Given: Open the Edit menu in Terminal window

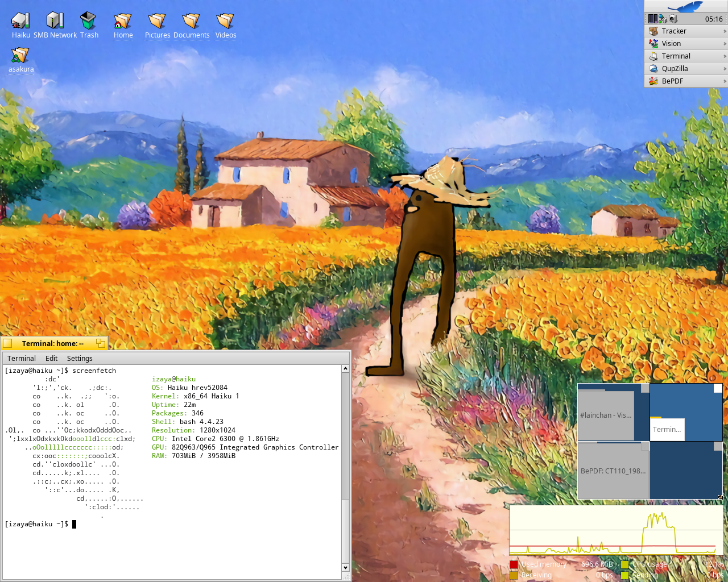Looking at the screenshot, I should 52,359.
